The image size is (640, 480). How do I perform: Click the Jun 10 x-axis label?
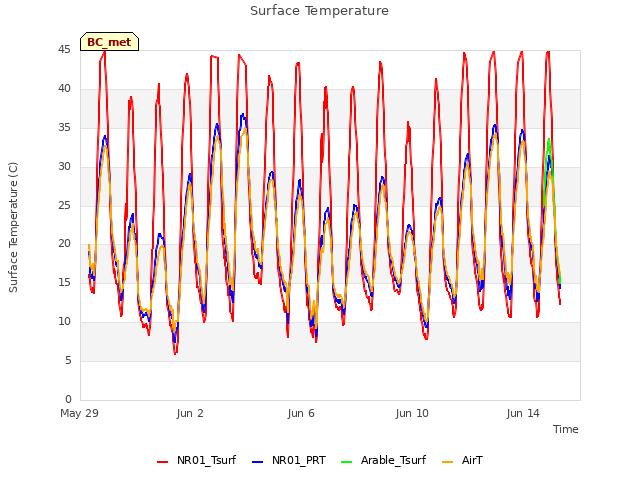[x=412, y=413]
